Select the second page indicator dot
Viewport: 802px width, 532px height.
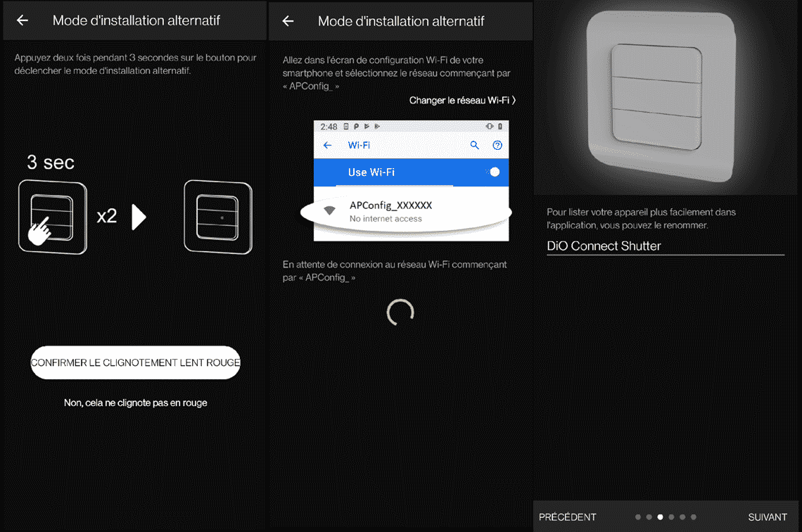(x=649, y=517)
